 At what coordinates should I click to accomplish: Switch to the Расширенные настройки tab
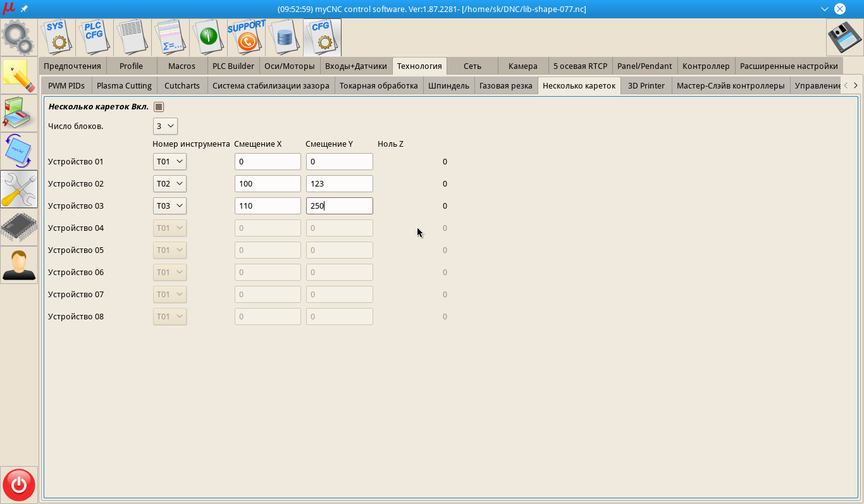tap(789, 66)
